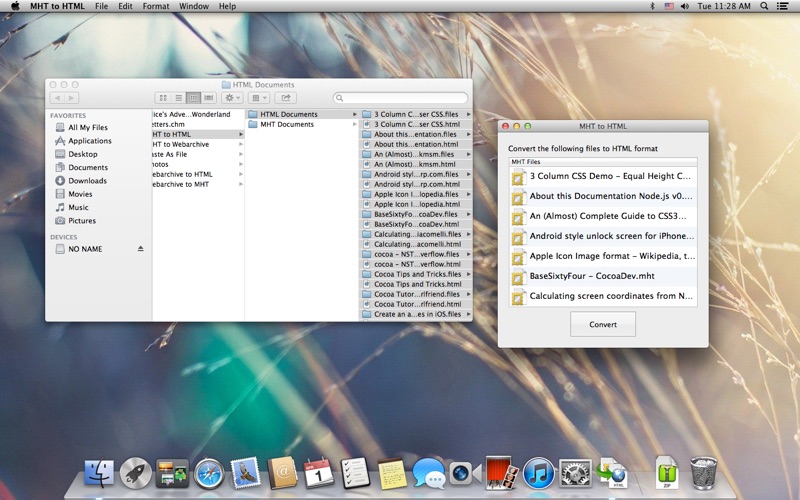Open Finder Arrange items dropdown
Image resolution: width=800 pixels, height=500 pixels.
click(x=259, y=98)
